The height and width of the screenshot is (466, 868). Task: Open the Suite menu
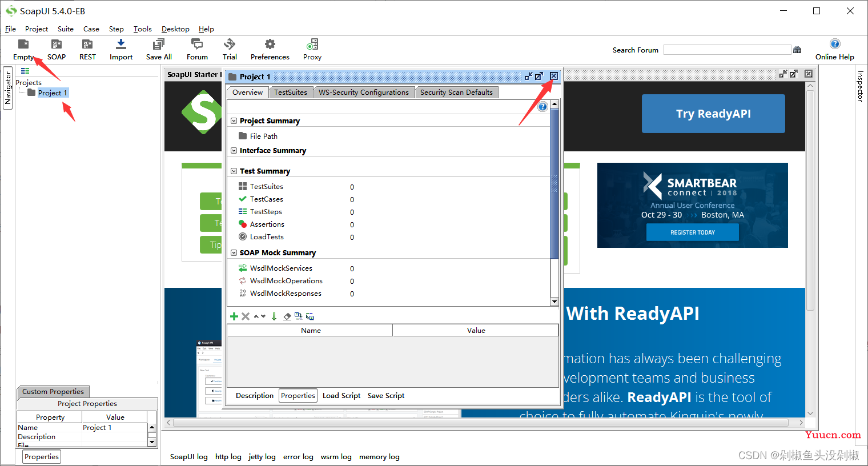click(x=66, y=29)
